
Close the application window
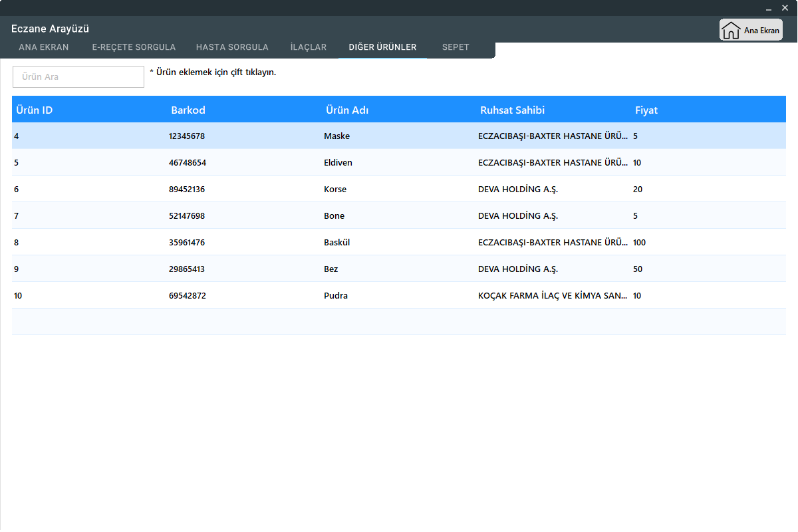coord(785,8)
